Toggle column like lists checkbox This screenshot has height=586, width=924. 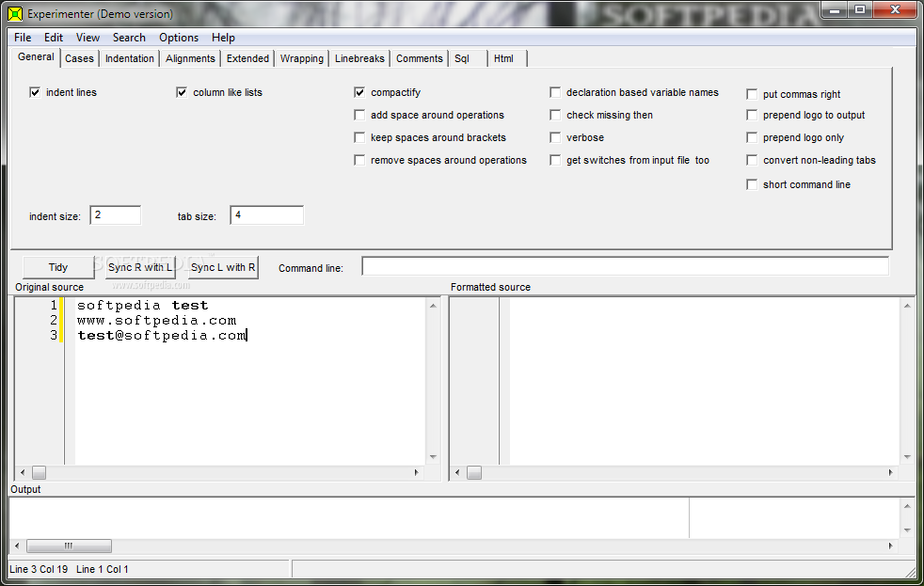pyautogui.click(x=182, y=92)
